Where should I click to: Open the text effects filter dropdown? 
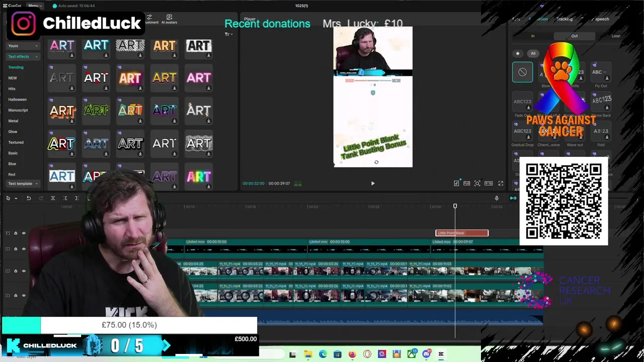coord(228,34)
